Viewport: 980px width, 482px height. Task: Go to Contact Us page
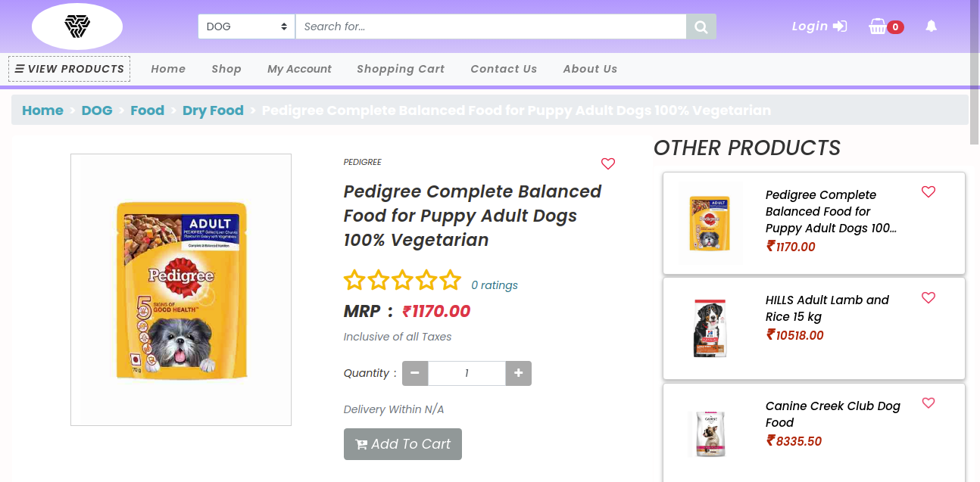tap(504, 69)
